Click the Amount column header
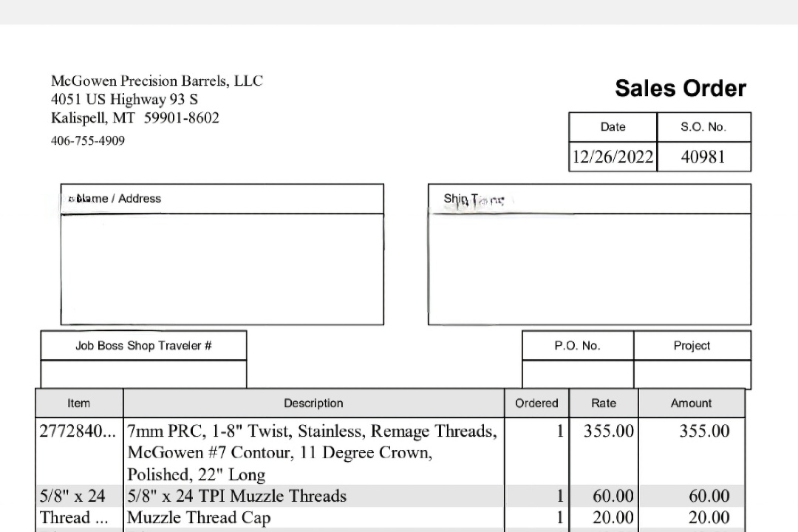The width and height of the screenshot is (798, 532). pos(691,403)
